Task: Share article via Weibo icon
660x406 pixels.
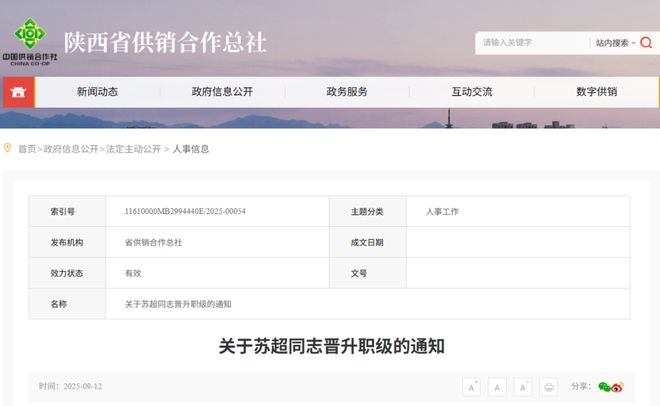Action: 617,387
